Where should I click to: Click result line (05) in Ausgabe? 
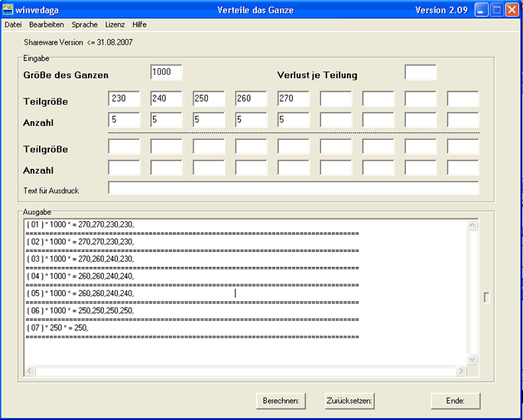80,293
